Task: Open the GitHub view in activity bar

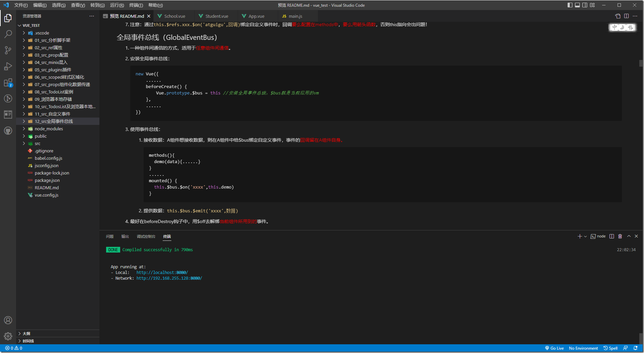Action: tap(8, 131)
